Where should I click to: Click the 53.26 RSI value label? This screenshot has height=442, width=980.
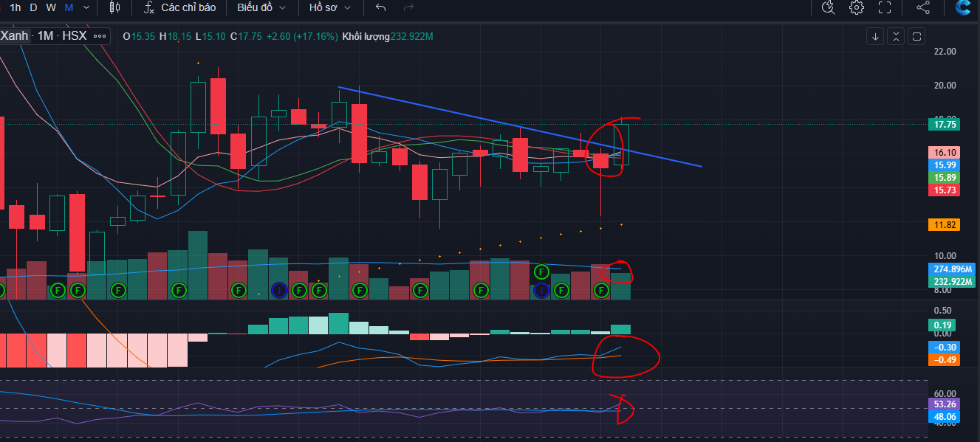click(945, 404)
